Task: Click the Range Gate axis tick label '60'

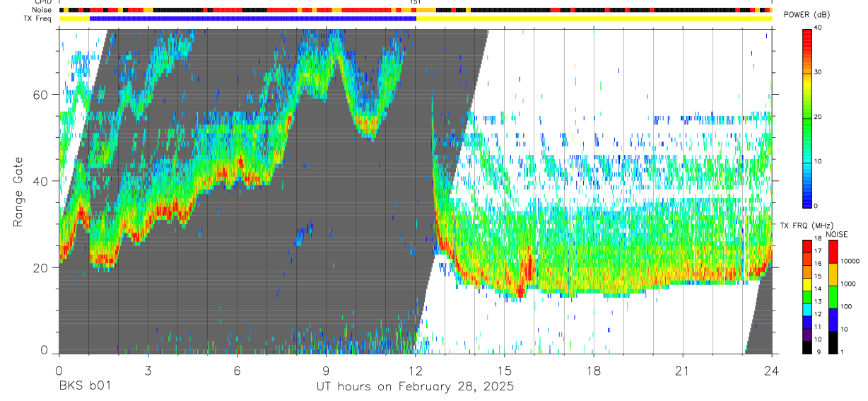Action: (41, 94)
